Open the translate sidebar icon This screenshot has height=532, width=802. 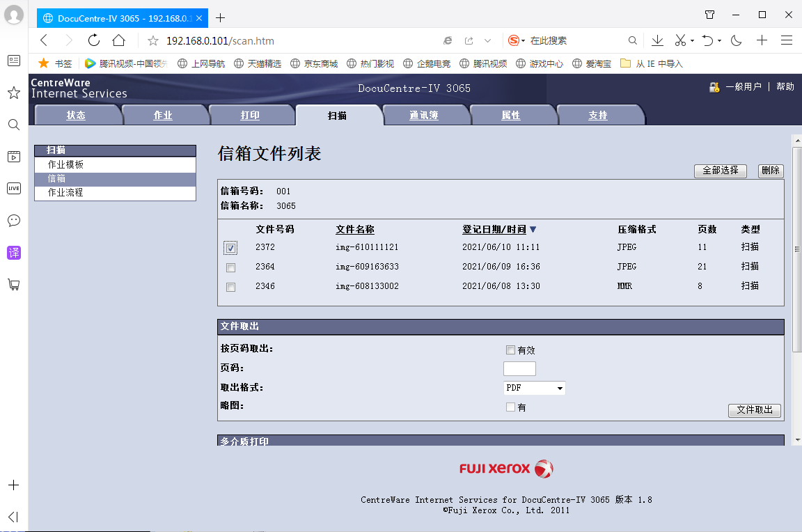[13, 253]
